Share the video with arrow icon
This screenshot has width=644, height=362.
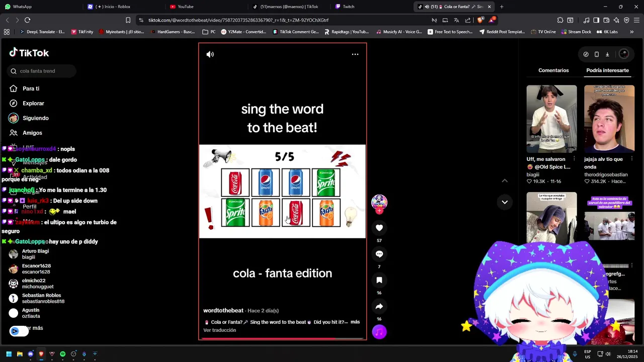coord(379,306)
